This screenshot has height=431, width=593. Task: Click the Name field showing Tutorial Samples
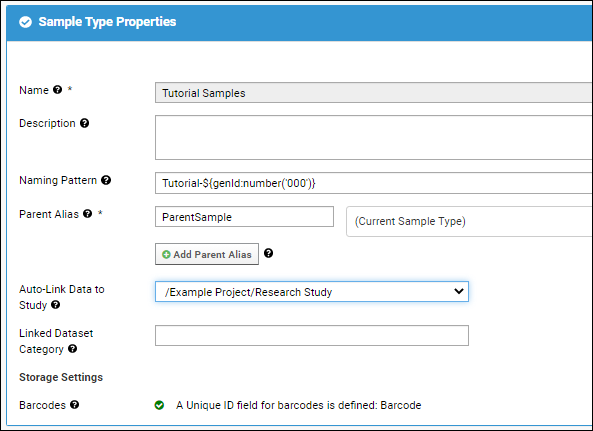coord(373,93)
